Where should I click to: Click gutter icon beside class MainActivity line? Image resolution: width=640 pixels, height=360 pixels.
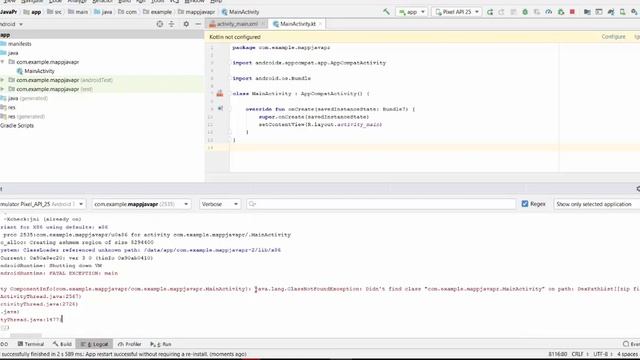(220, 93)
